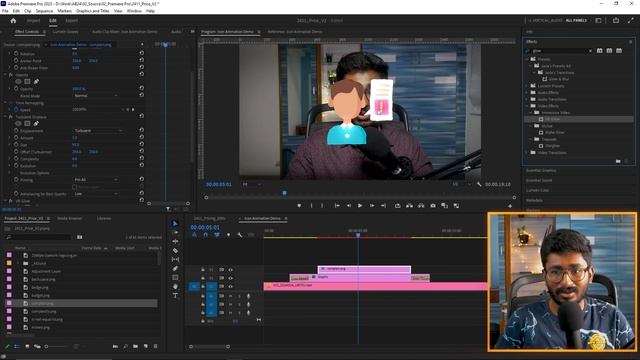Open the Graphics and Titles menu
The image size is (640, 360).
click(93, 11)
